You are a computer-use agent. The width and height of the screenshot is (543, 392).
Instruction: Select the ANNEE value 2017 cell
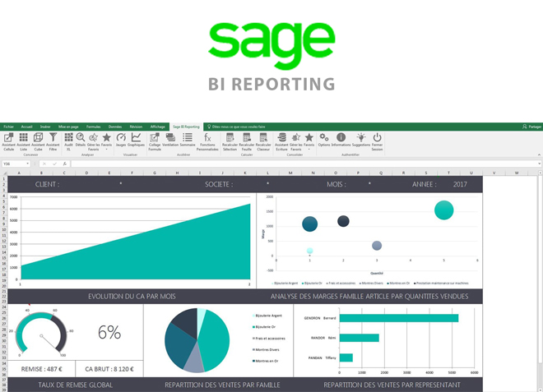pos(460,184)
